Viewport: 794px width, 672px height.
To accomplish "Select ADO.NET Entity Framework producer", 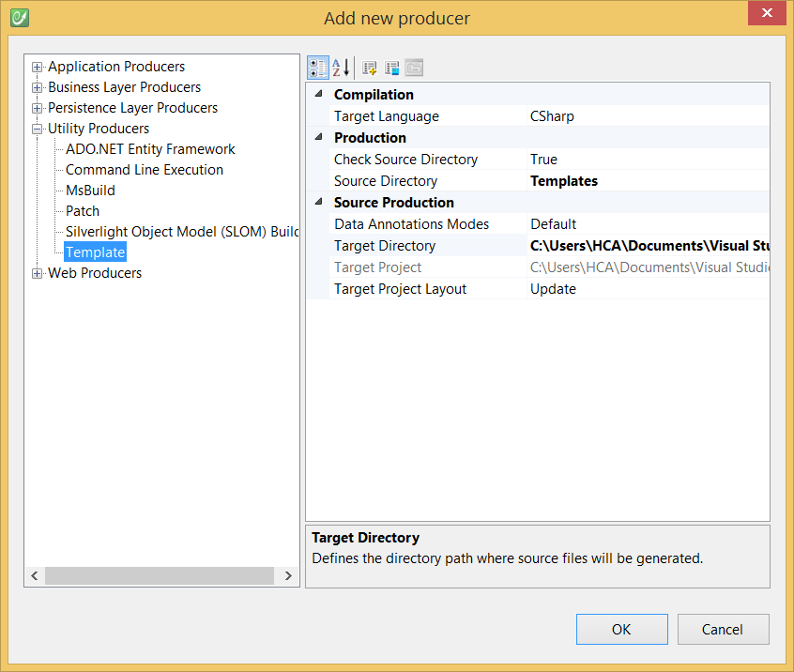I will (150, 149).
